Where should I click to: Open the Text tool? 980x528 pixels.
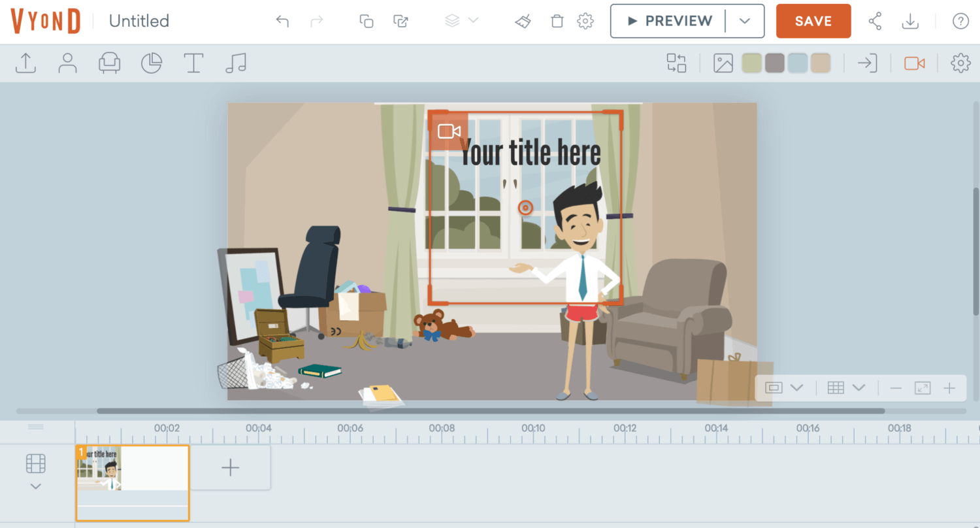point(193,63)
